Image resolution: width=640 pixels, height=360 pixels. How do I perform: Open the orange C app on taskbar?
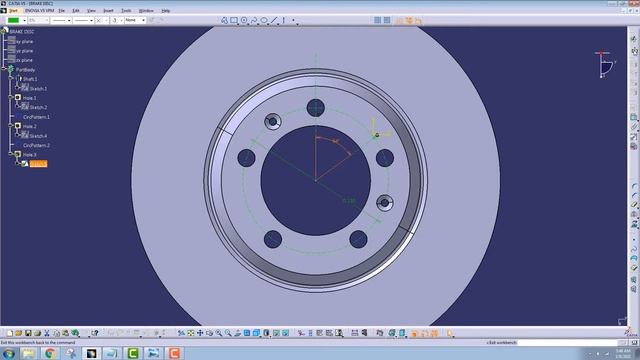(174, 353)
